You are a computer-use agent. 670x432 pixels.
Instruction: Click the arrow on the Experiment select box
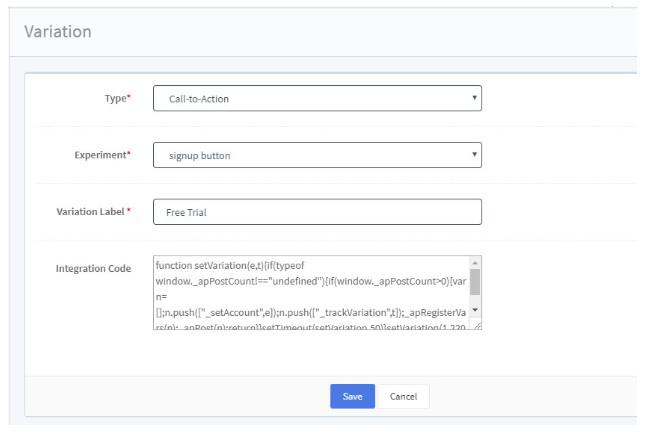point(472,156)
